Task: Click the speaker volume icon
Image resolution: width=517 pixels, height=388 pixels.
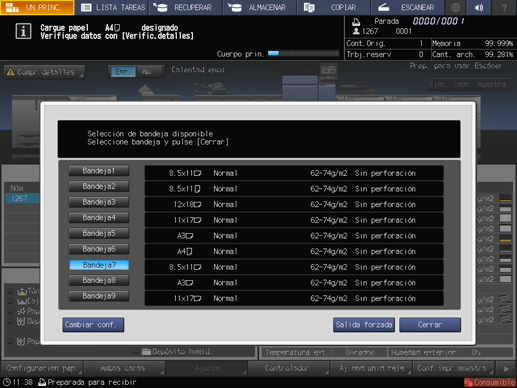Action: (x=479, y=7)
